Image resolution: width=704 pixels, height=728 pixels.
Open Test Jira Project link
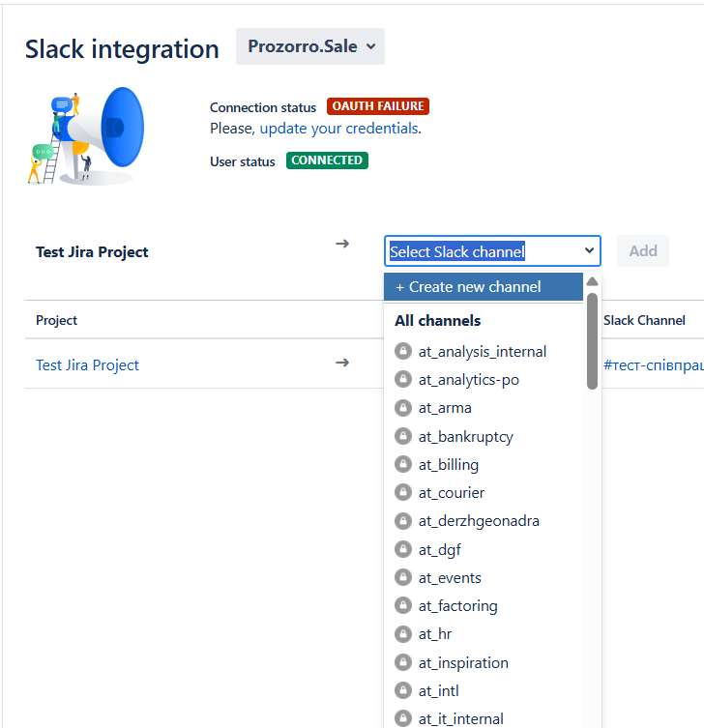point(87,365)
